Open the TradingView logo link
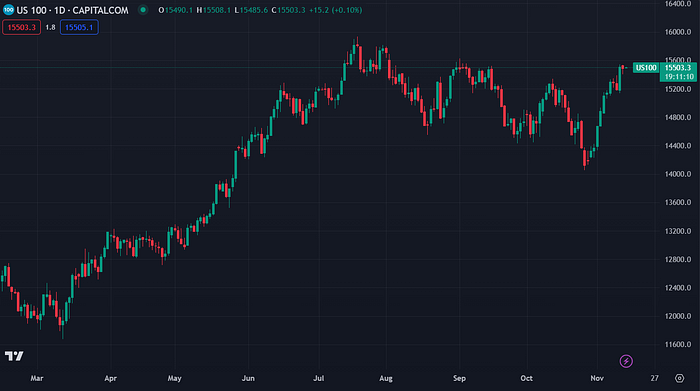The width and height of the screenshot is (700, 391). pyautogui.click(x=14, y=356)
